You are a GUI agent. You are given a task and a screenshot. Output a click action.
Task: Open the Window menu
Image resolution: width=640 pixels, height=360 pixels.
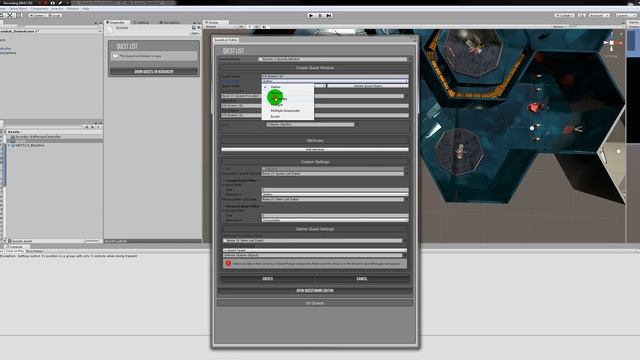(73, 8)
